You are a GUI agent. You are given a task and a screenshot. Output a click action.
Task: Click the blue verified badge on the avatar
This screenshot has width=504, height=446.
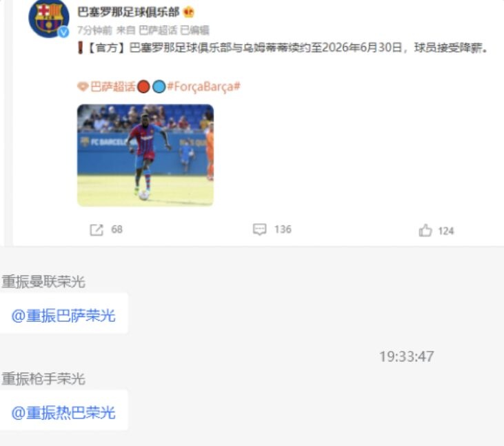coord(63,32)
